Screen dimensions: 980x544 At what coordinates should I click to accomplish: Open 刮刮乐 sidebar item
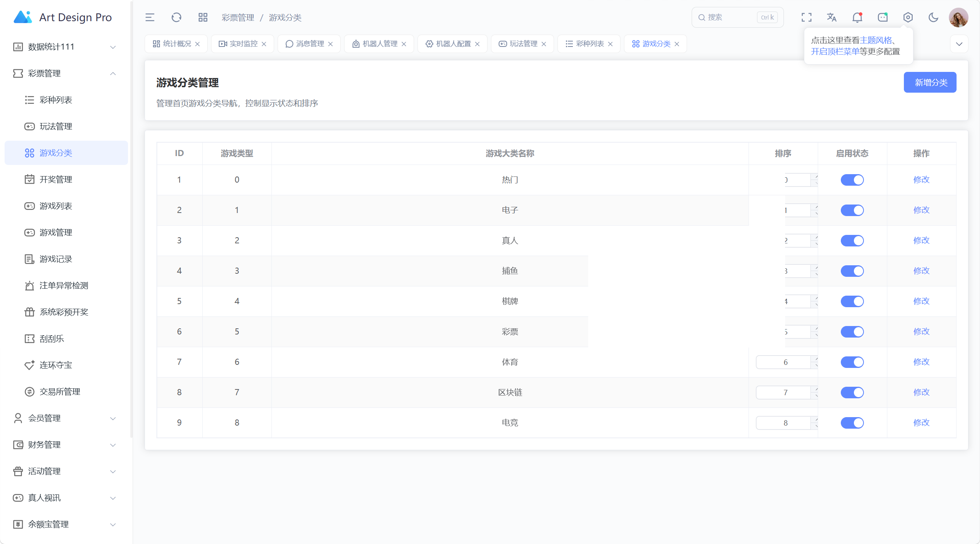click(66, 338)
